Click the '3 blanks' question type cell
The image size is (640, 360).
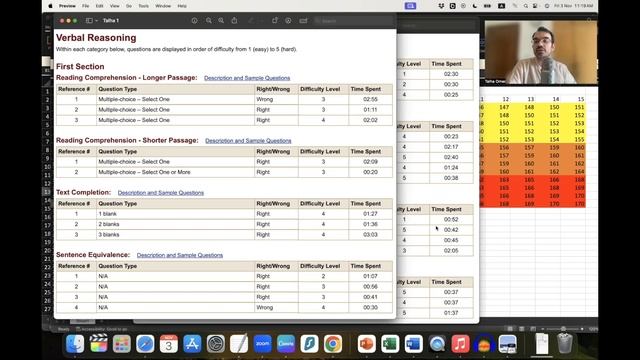click(x=176, y=235)
